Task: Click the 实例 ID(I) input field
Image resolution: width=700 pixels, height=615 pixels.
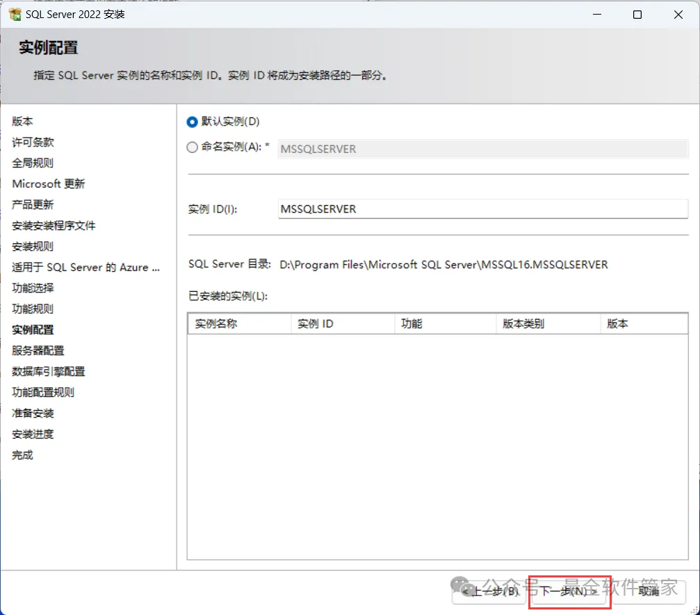Action: 482,209
